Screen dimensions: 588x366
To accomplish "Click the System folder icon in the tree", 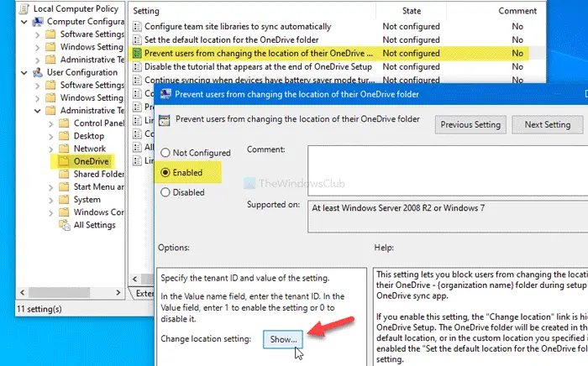I will 64,200.
